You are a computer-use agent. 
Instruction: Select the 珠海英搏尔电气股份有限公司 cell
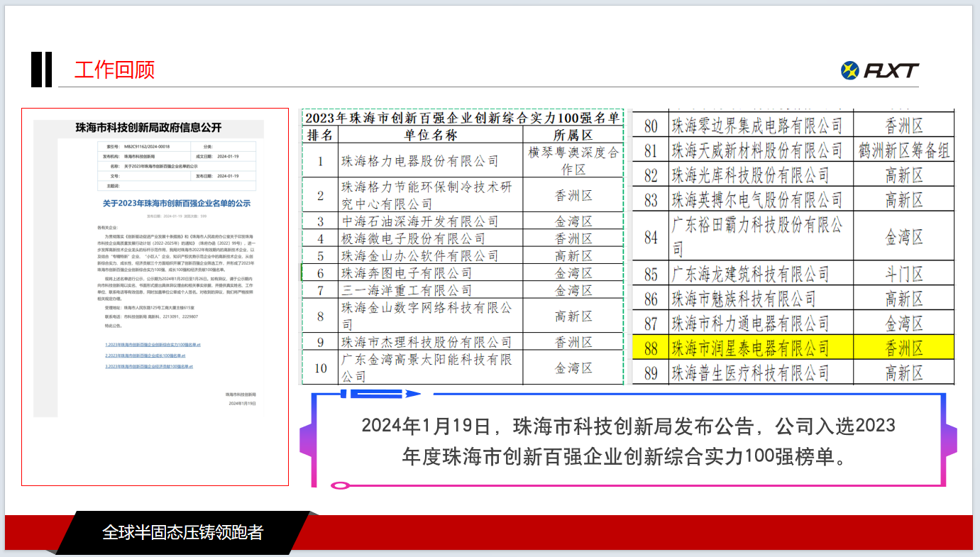(761, 199)
